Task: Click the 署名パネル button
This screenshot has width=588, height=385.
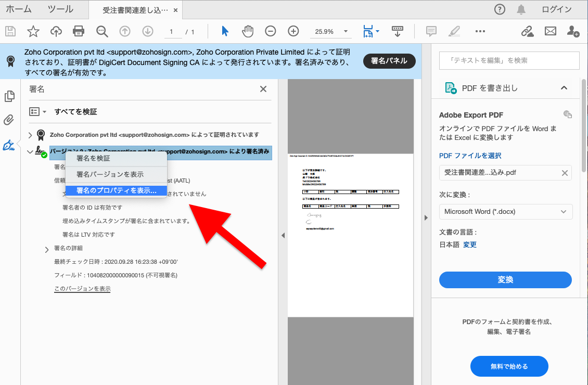Action: tap(389, 61)
